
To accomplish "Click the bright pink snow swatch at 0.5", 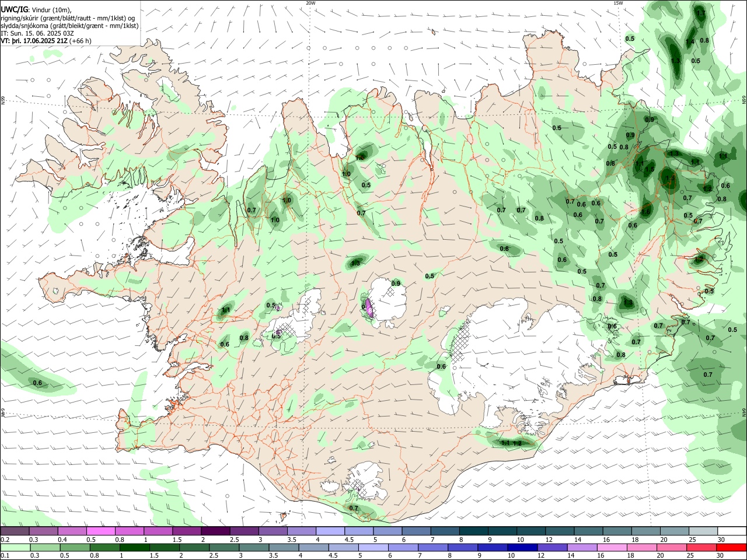I will pos(100,531).
